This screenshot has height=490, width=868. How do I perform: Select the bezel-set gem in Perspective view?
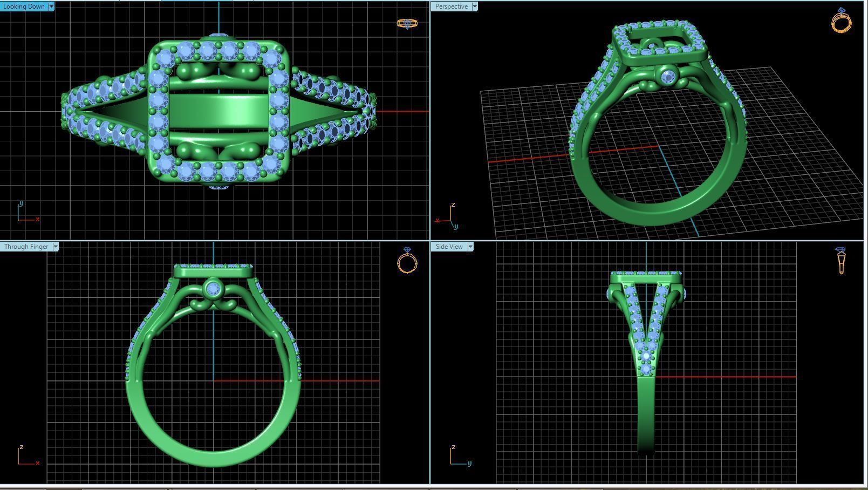pos(669,77)
